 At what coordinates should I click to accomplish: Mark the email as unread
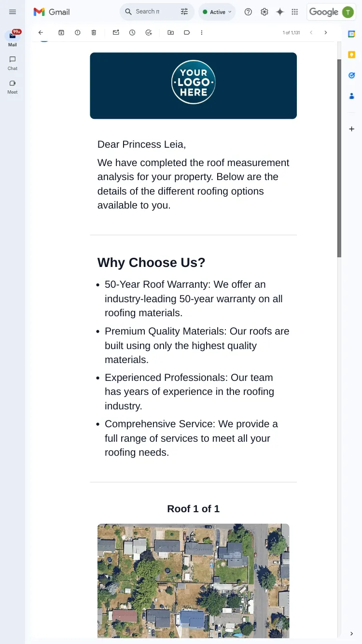point(116,33)
